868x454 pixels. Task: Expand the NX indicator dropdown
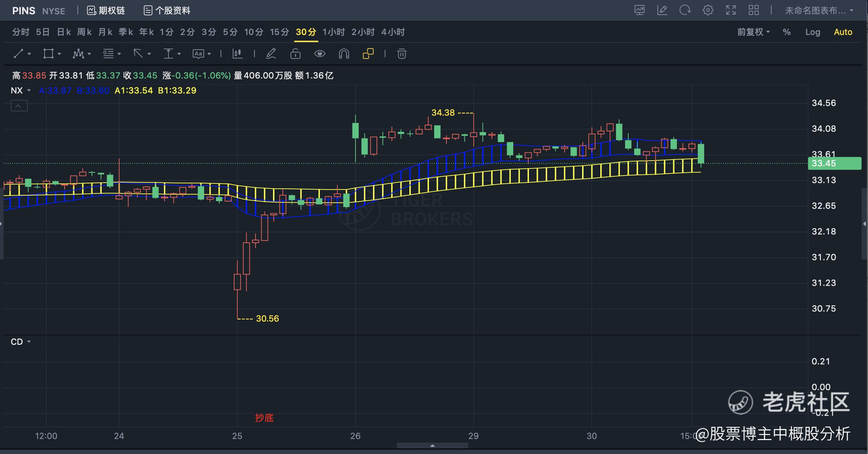(x=21, y=91)
